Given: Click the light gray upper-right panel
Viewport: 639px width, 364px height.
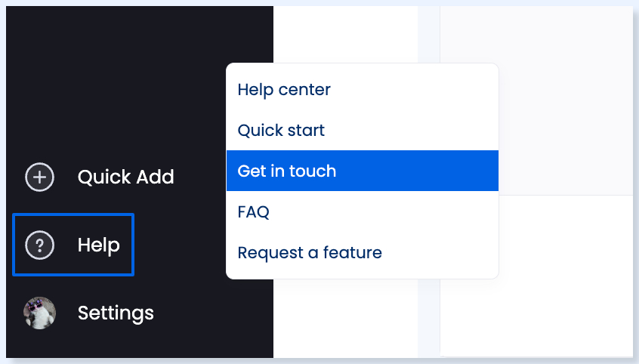Looking at the screenshot, I should coord(536,98).
